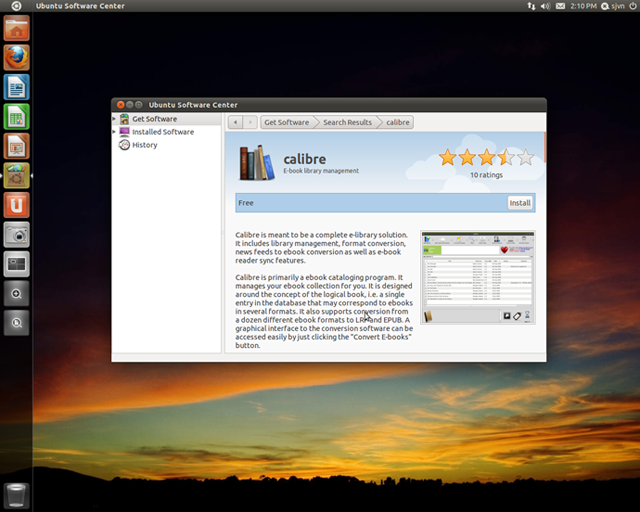This screenshot has width=640, height=512.
Task: Go forward with the right arrow button
Action: pos(250,122)
